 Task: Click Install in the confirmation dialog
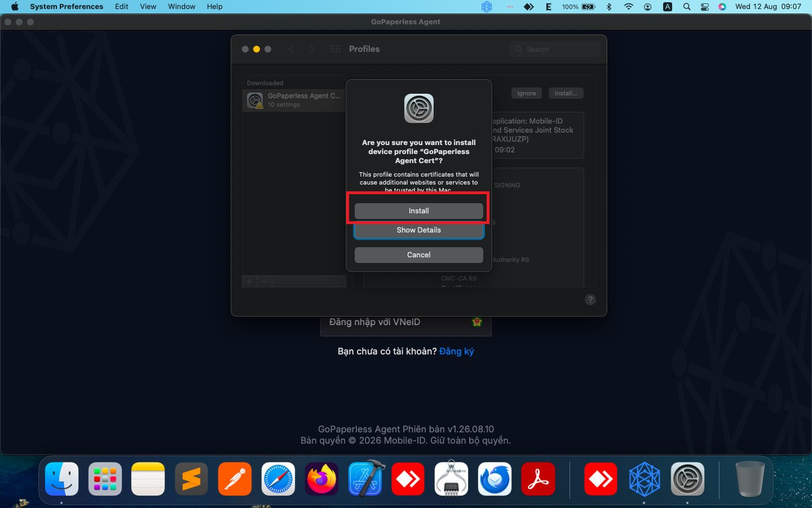tap(418, 211)
